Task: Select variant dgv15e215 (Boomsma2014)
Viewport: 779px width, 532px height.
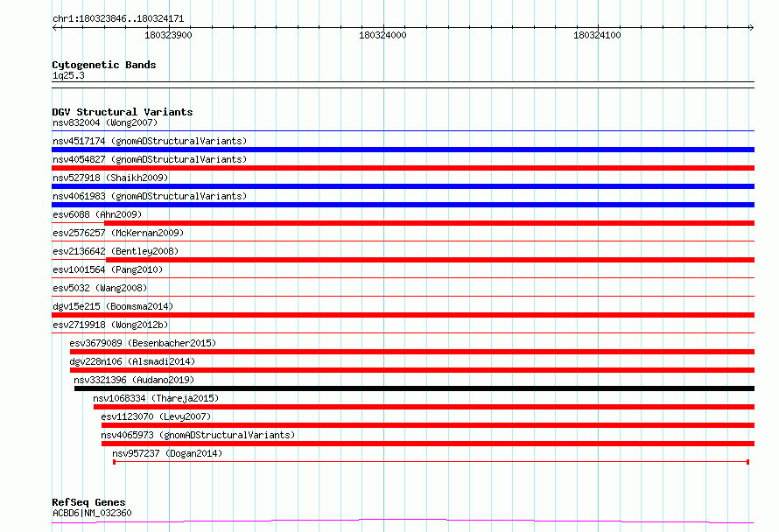Action: pyautogui.click(x=113, y=306)
